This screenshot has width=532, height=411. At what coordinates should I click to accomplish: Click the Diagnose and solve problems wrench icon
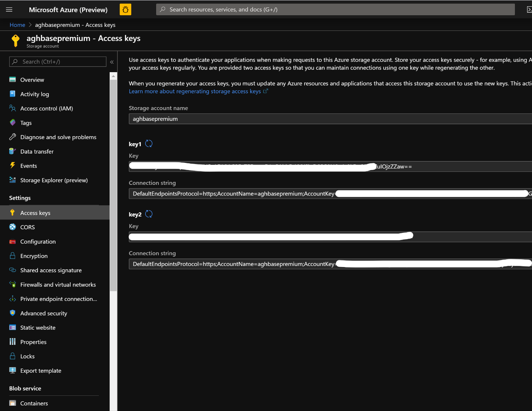click(13, 137)
